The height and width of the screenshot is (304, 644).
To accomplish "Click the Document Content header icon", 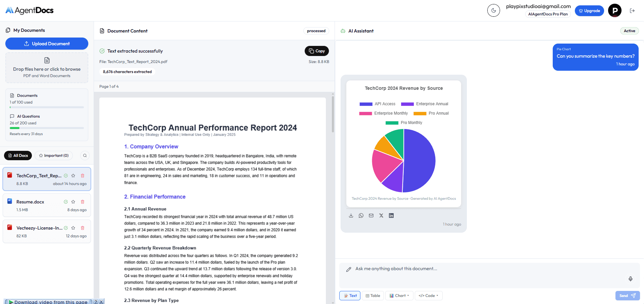I will (x=102, y=31).
